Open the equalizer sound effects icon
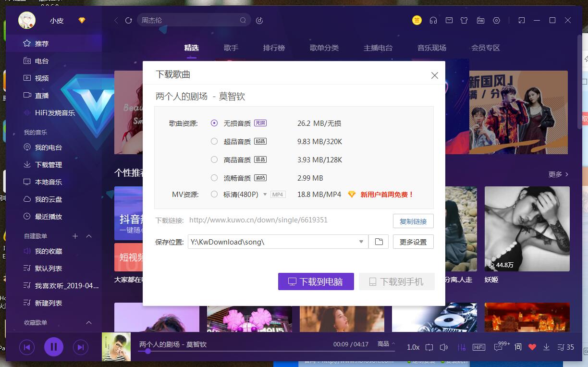Viewport: 588px width, 367px height. click(x=462, y=347)
